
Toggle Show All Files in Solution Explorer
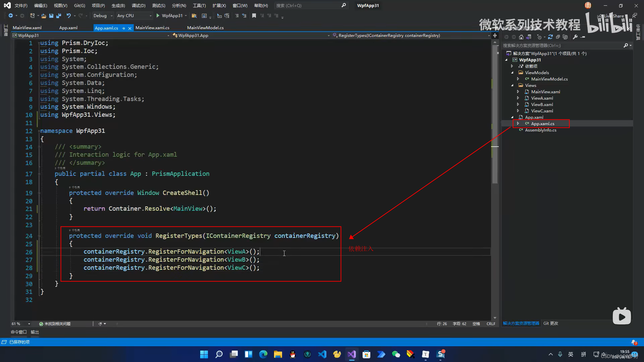[565, 37]
